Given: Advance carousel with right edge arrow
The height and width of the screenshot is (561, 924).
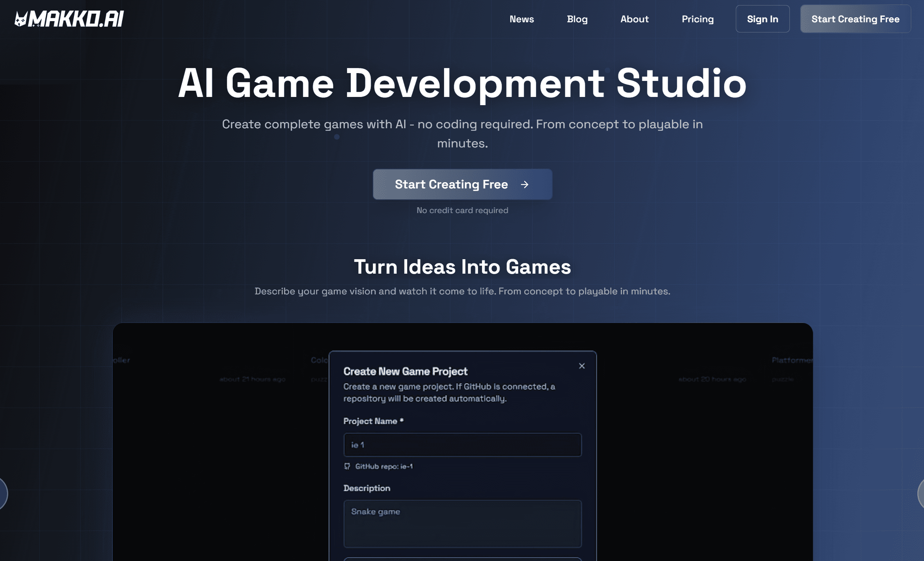Looking at the screenshot, I should click(x=921, y=493).
